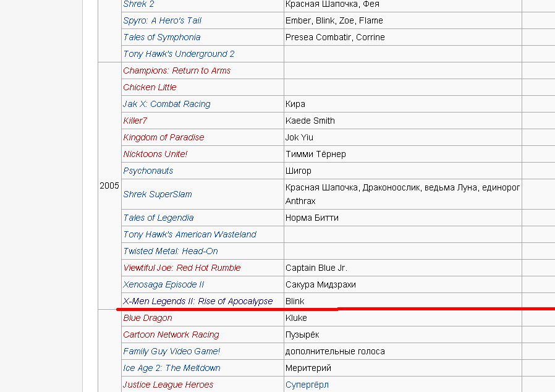Click the Blue Dragon red link
Viewport: 555px width, 392px height.
[x=148, y=318]
